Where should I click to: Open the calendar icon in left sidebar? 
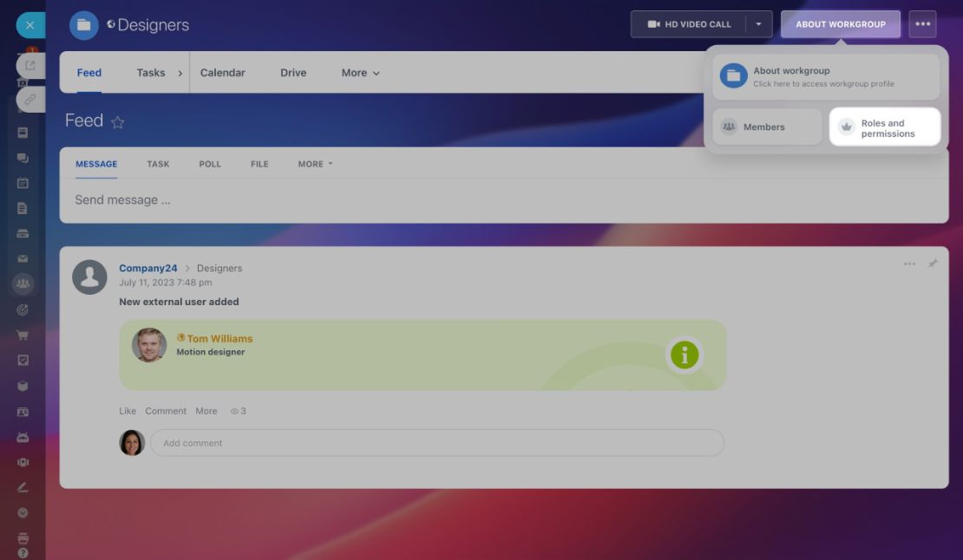[x=23, y=183]
